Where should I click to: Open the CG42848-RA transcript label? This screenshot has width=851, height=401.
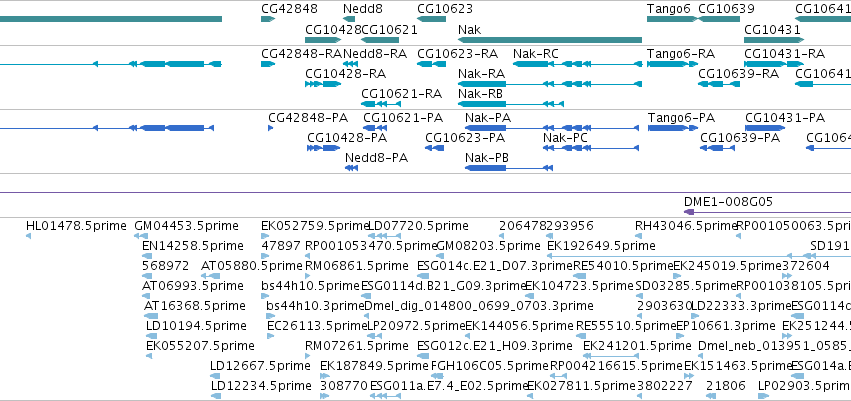click(x=301, y=54)
